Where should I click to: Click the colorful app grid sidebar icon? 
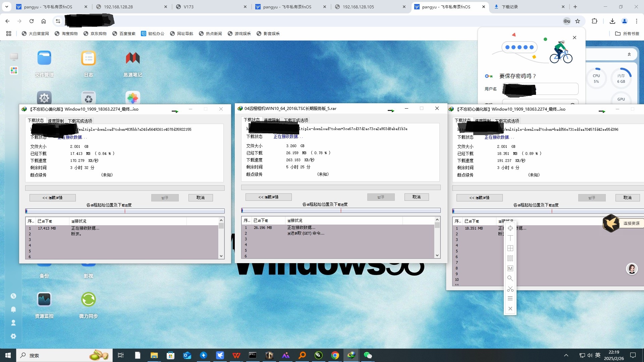point(14,70)
